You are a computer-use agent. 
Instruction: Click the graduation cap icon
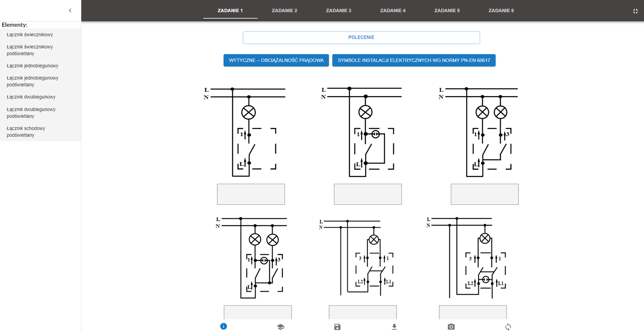tap(281, 327)
